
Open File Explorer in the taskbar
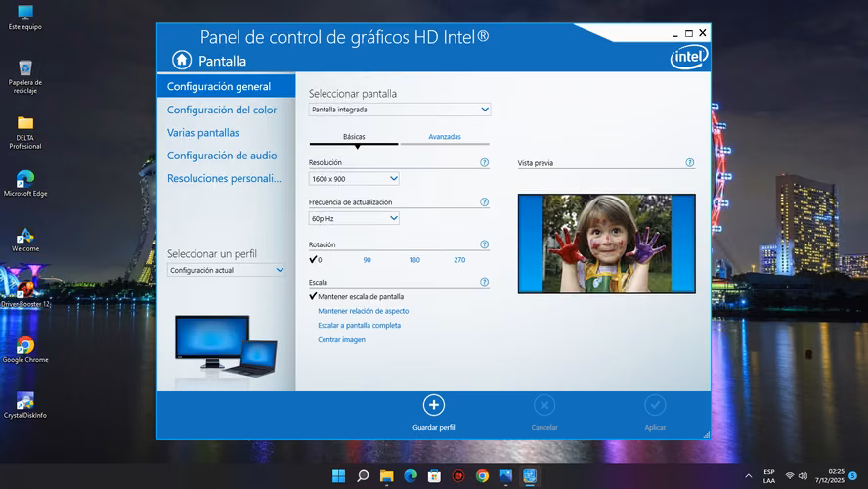[386, 475]
